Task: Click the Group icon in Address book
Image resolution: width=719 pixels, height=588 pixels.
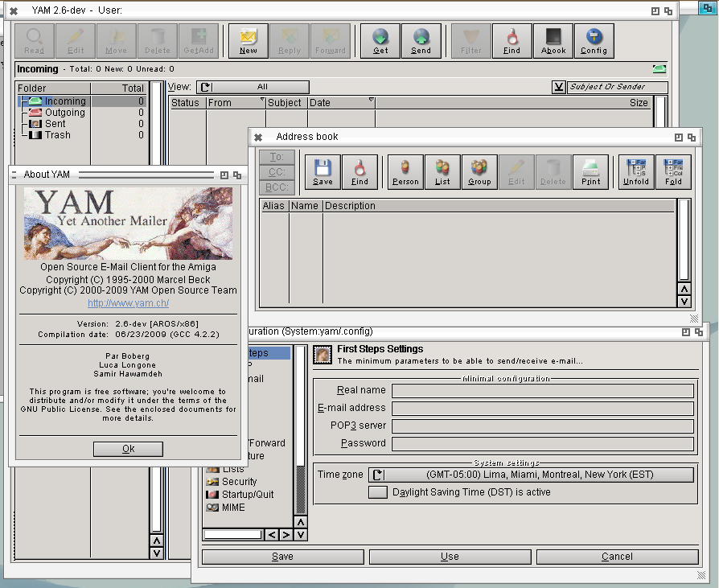Action: pos(479,171)
